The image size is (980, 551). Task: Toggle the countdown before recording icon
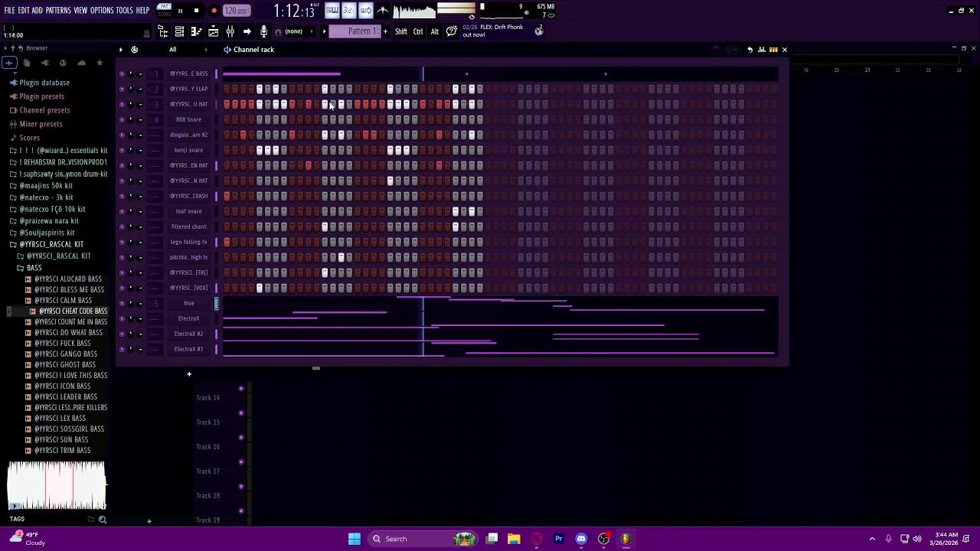click(349, 10)
